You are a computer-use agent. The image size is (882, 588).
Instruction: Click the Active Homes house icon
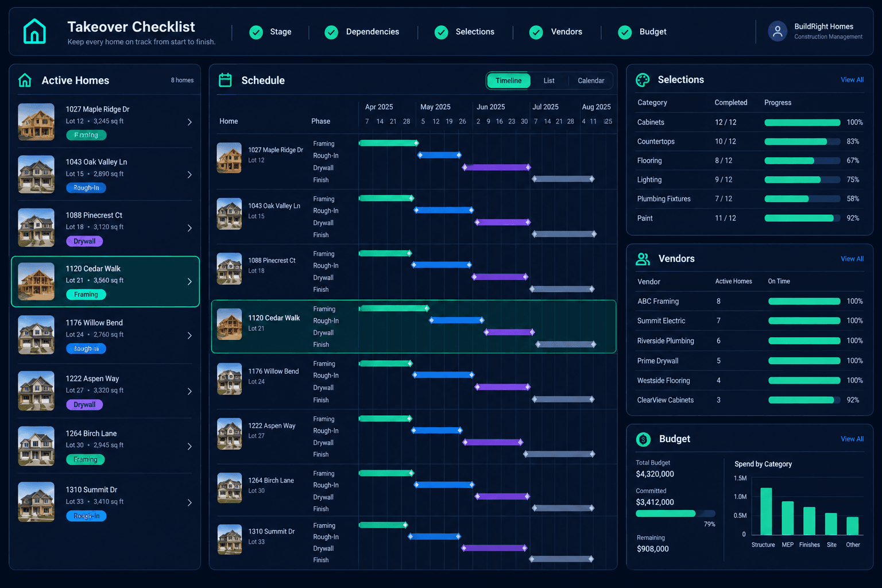(x=25, y=80)
